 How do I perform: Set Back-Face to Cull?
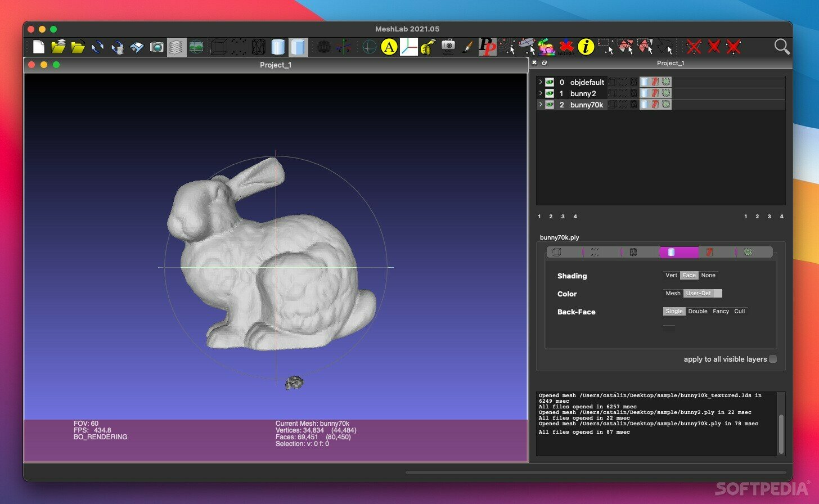pyautogui.click(x=740, y=311)
